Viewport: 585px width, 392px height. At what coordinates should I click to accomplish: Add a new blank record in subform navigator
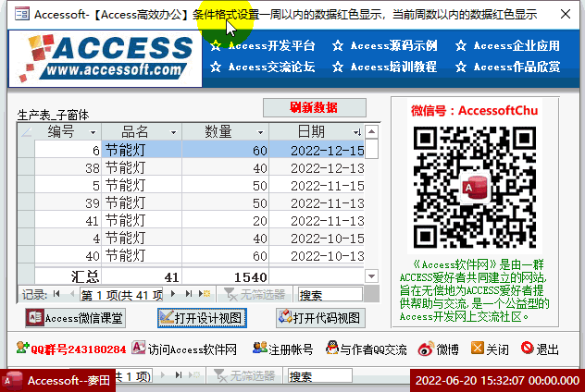pyautogui.click(x=205, y=294)
